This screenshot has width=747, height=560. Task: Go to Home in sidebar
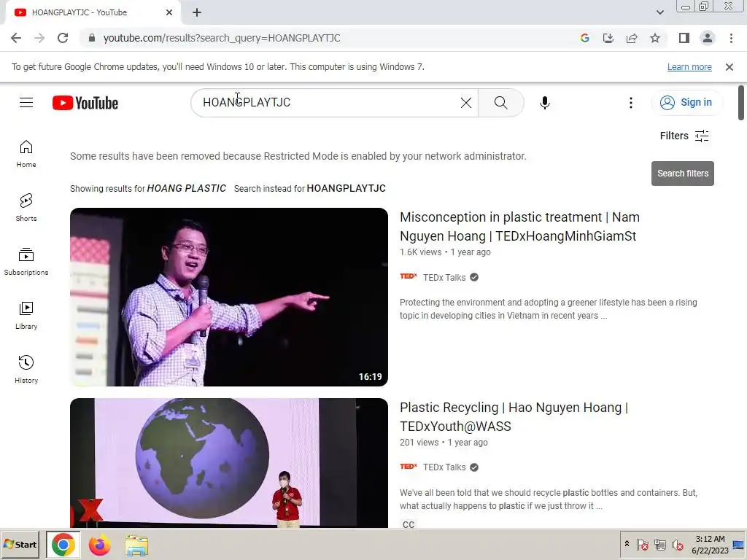[26, 154]
